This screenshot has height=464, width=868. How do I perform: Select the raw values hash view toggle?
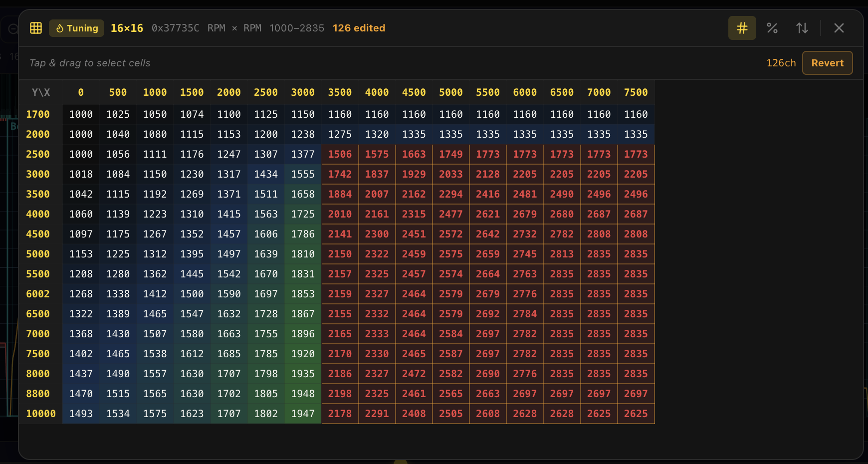(x=742, y=28)
